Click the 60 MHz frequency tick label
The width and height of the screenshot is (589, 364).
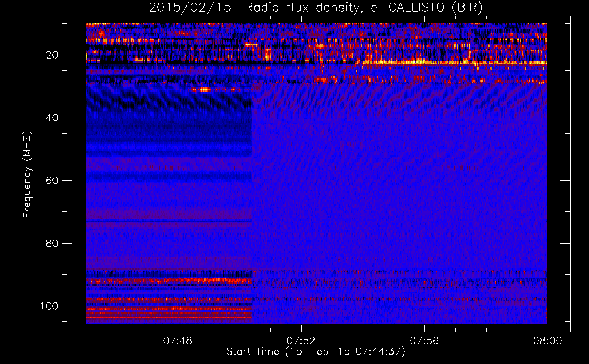click(52, 181)
